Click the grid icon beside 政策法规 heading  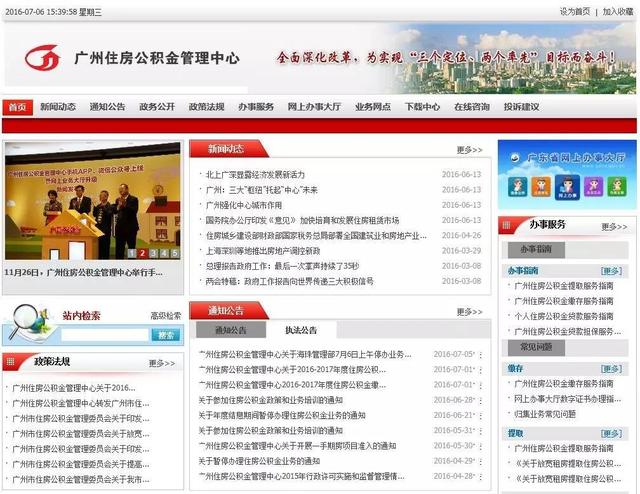pyautogui.click(x=10, y=361)
